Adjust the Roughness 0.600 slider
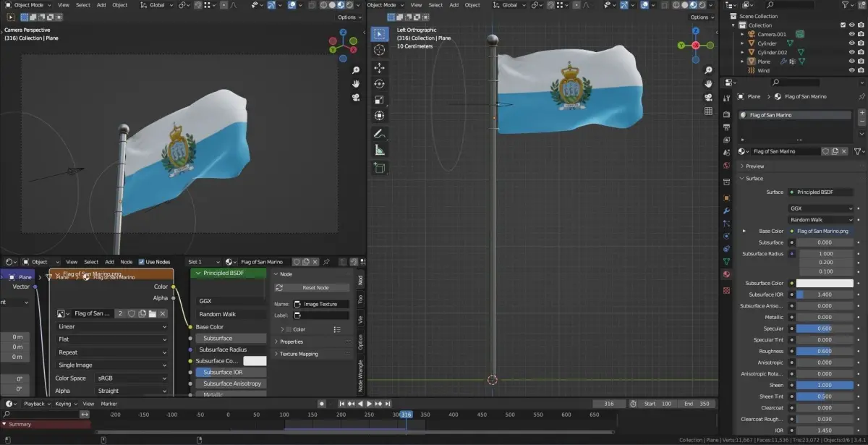Viewport: 868px width, 445px height. [825, 351]
